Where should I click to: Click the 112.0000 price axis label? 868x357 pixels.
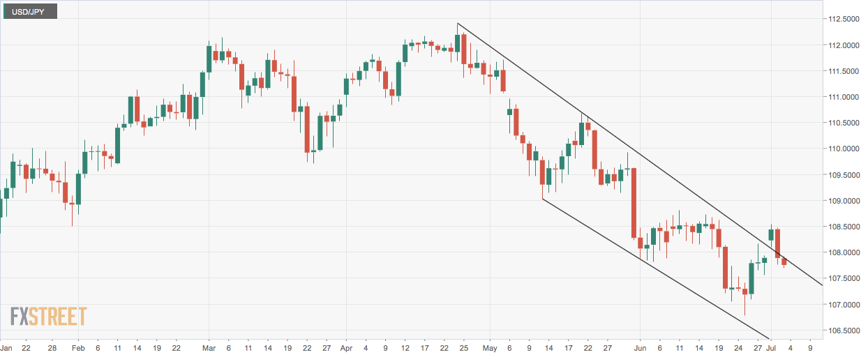(x=846, y=45)
